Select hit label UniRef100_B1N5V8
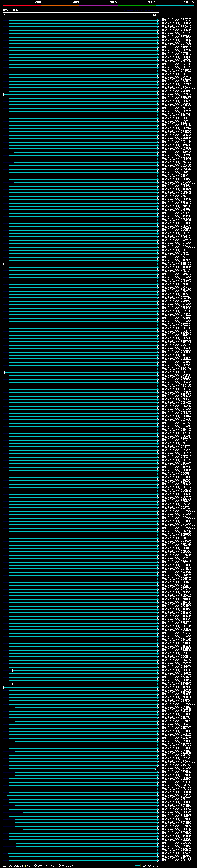 click(x=177, y=816)
